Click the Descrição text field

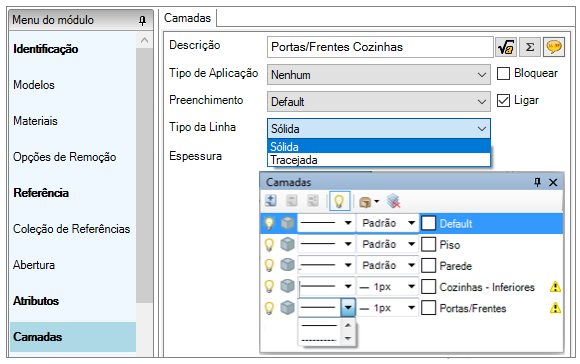pos(380,47)
